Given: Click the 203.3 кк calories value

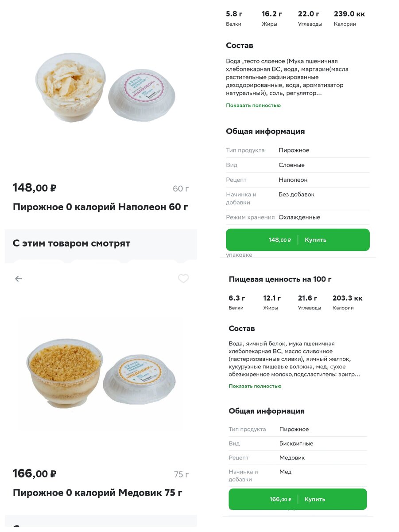Looking at the screenshot, I should pyautogui.click(x=348, y=298).
